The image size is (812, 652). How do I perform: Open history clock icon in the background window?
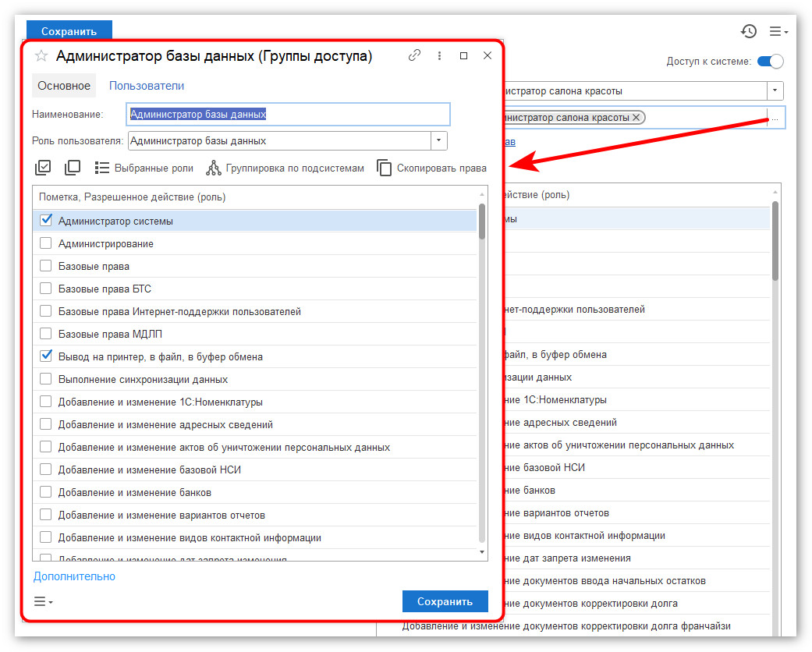click(x=749, y=32)
